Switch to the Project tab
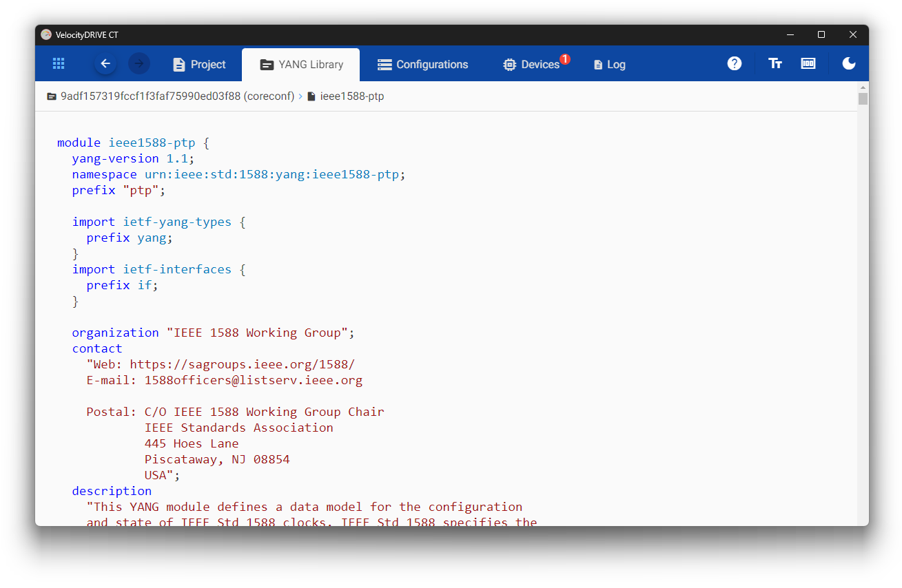 199,65
